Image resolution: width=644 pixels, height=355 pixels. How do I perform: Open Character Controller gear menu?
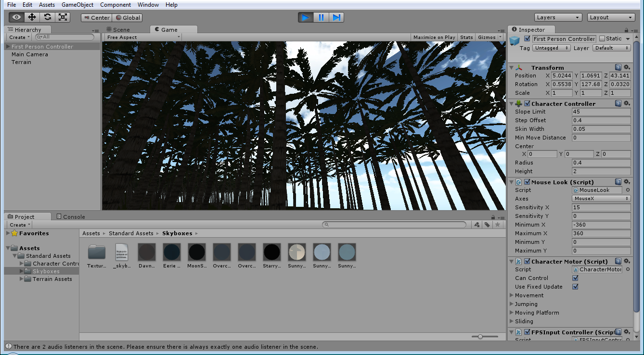point(627,103)
